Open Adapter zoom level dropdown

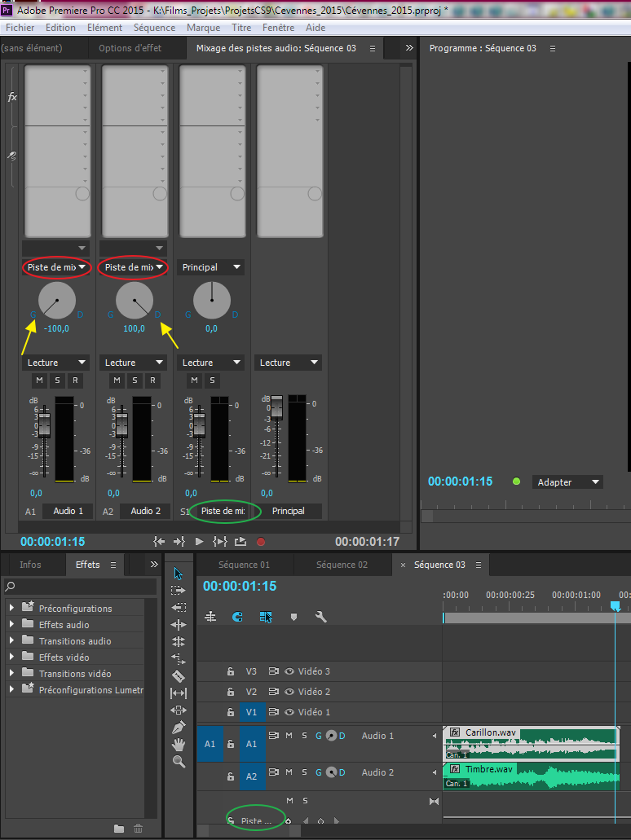click(x=567, y=482)
